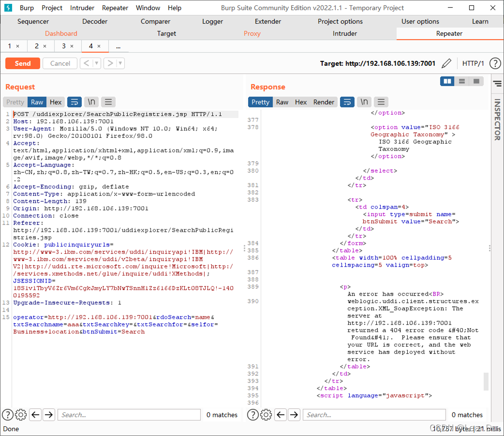Switch to the Comparer tab
504x436 pixels.
point(155,22)
